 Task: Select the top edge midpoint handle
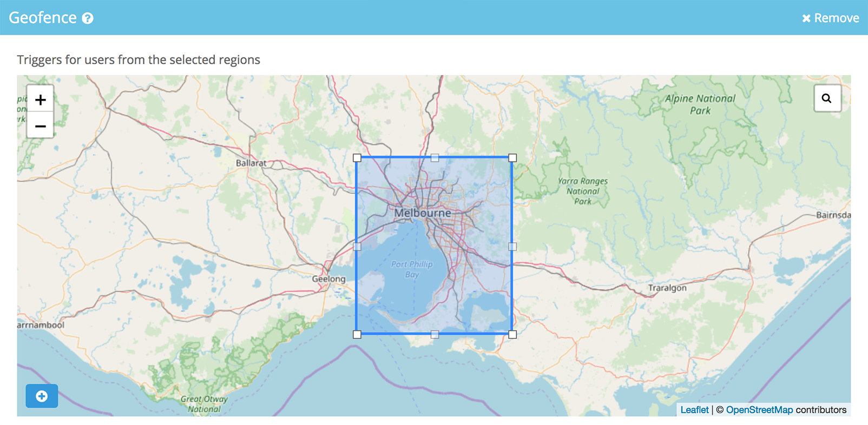pyautogui.click(x=435, y=158)
